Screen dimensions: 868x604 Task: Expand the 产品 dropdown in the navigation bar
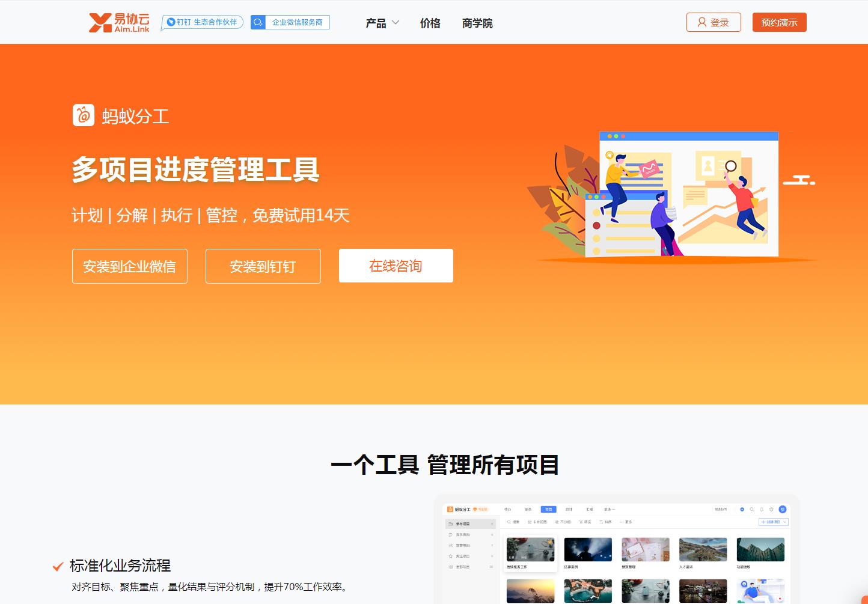382,22
